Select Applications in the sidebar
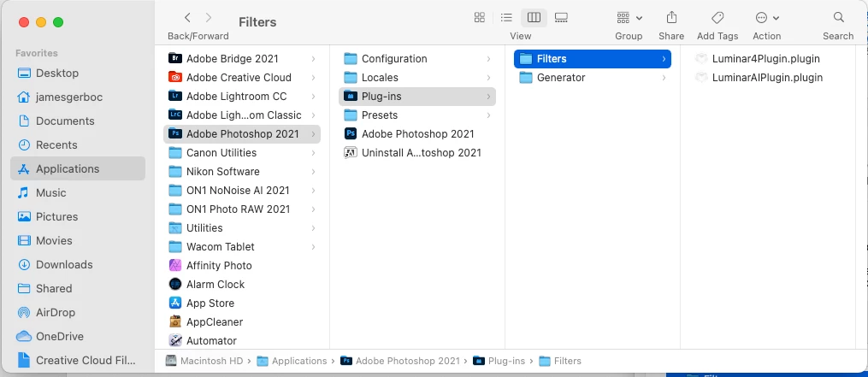The width and height of the screenshot is (868, 377). click(x=78, y=169)
